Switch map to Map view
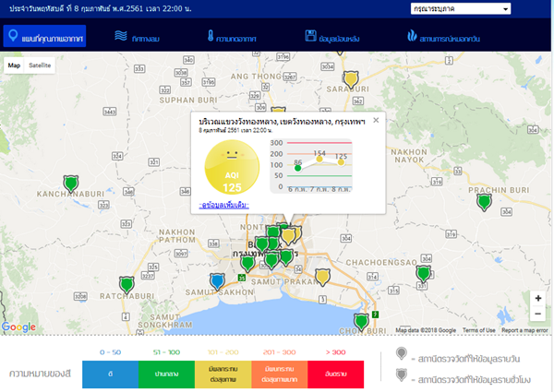This screenshot has width=554, height=392. point(14,65)
